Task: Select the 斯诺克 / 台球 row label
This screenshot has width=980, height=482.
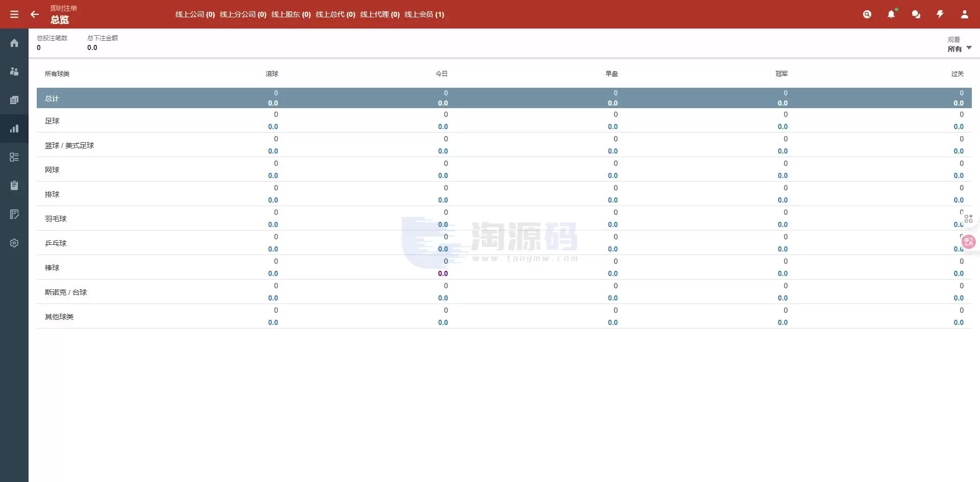Action: 66,292
